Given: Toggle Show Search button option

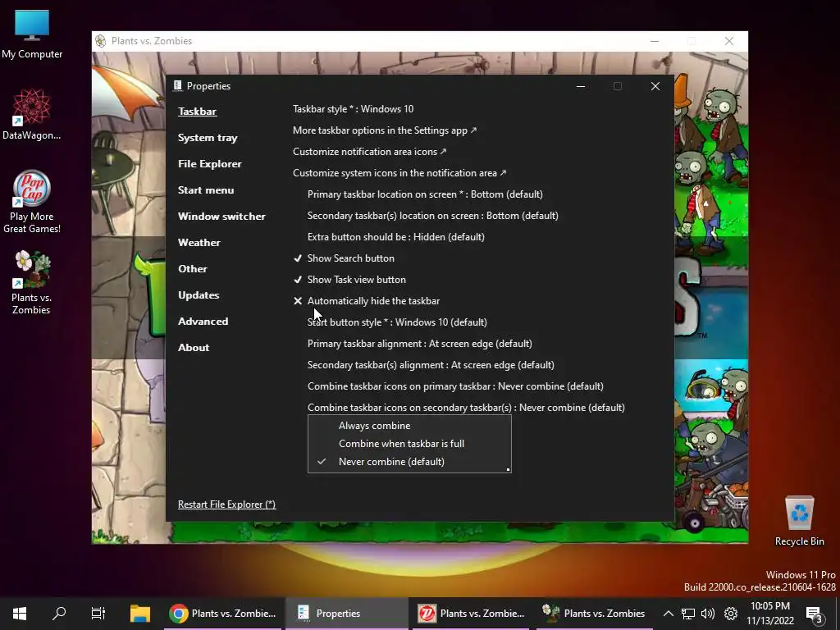Looking at the screenshot, I should pyautogui.click(x=344, y=258).
